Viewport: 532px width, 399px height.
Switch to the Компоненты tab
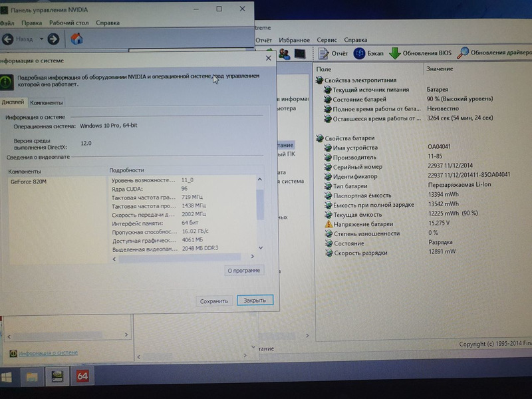point(47,102)
